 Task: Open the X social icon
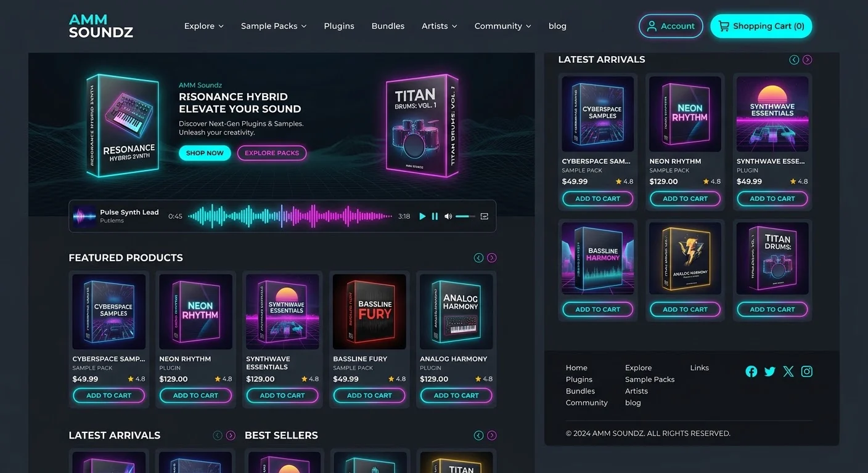click(788, 371)
